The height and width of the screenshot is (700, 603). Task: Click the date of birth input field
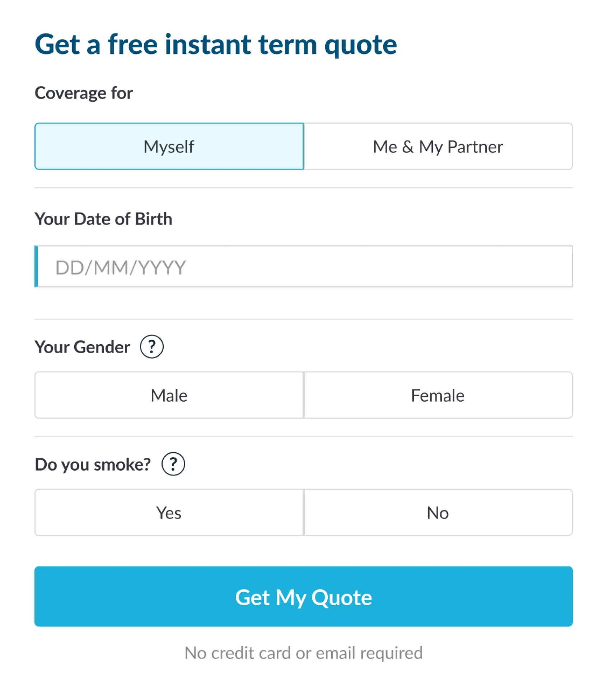(303, 266)
